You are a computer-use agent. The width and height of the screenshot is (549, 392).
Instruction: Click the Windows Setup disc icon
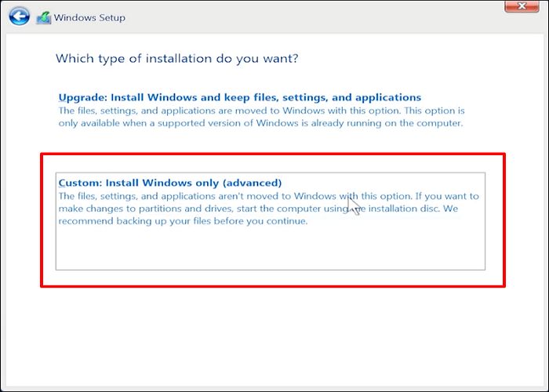(44, 16)
